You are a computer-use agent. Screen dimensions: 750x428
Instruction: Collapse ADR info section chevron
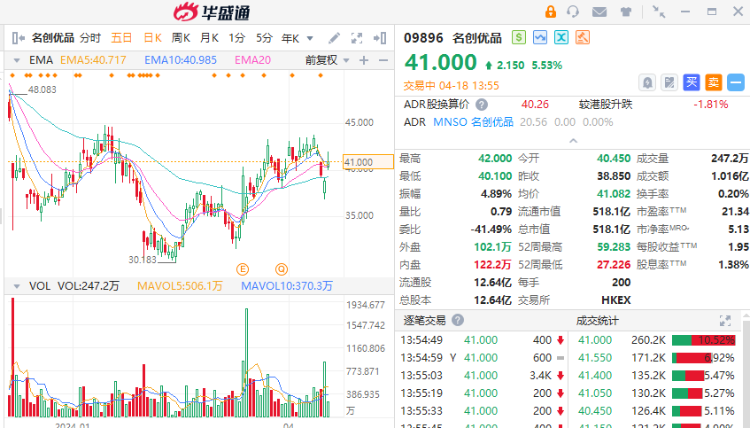tap(573, 141)
